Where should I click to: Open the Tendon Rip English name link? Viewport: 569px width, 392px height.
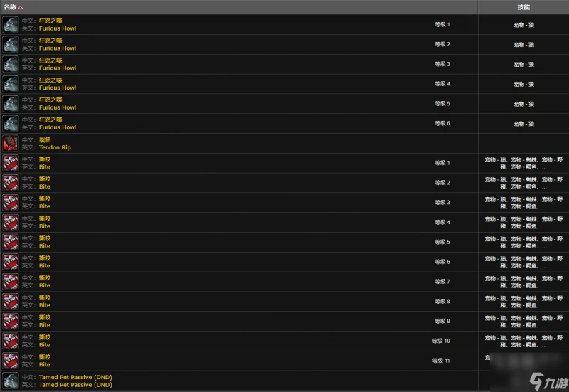click(x=55, y=147)
